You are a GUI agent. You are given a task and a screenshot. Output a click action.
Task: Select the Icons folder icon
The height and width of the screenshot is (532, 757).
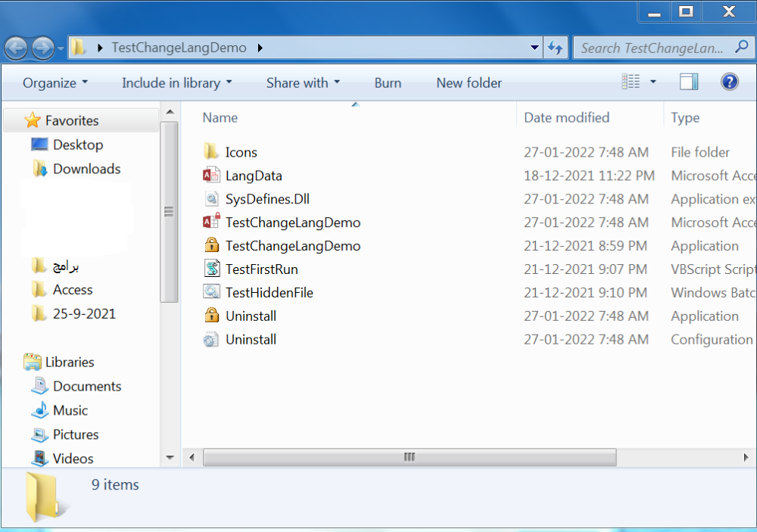(211, 152)
